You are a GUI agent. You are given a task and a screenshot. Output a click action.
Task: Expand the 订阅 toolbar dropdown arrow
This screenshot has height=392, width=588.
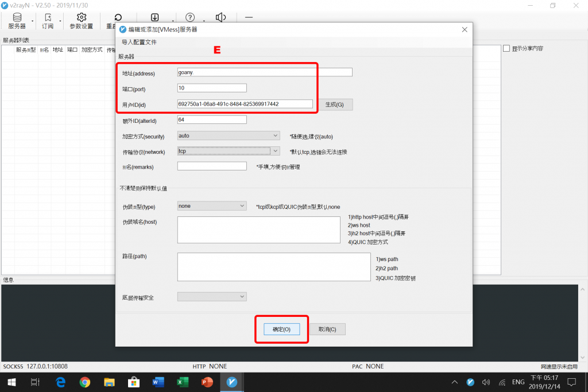60,21
